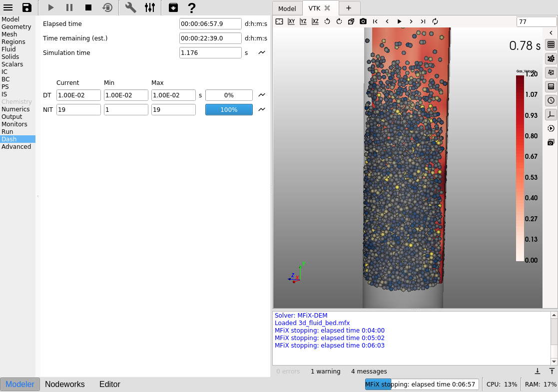Open the Editor mode

pyautogui.click(x=110, y=384)
